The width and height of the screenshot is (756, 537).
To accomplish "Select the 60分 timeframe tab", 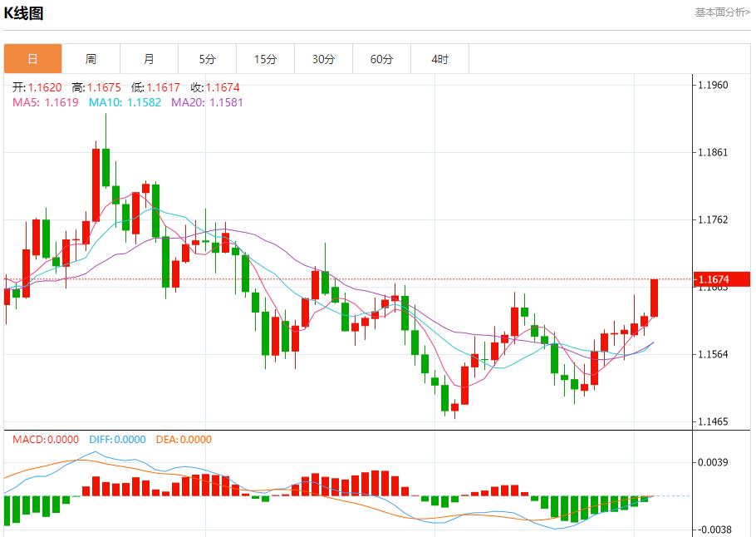I will pos(381,59).
